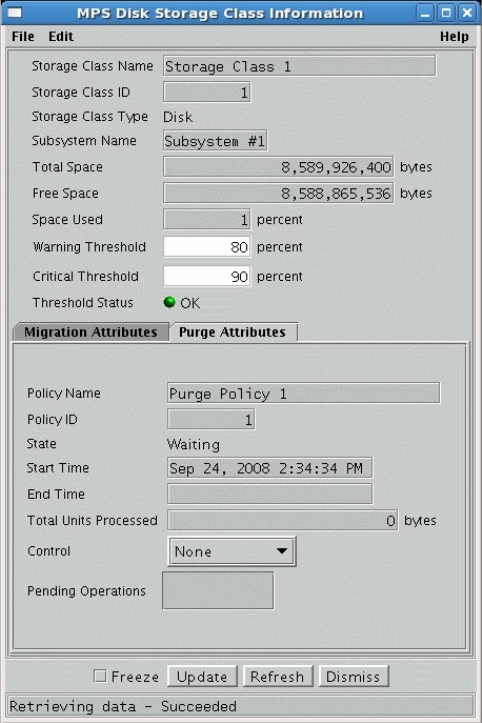Open the Control dropdown set to None
This screenshot has height=723, width=482.
coord(232,551)
